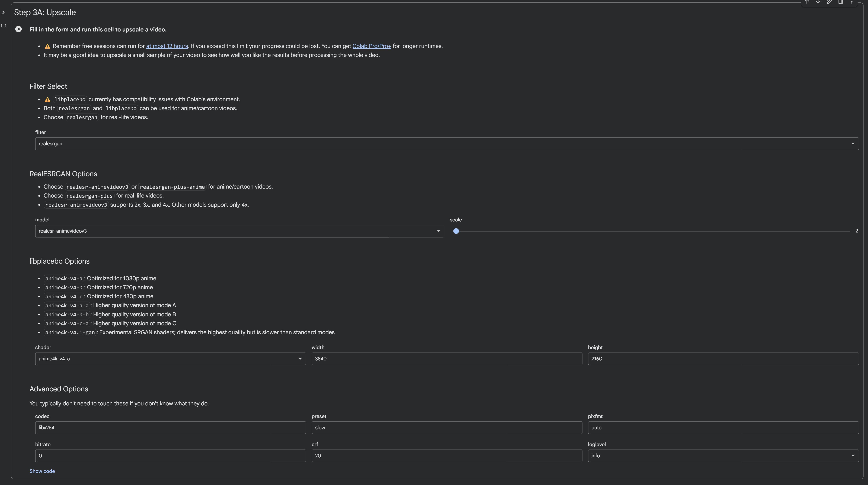Edit cell with pencil icon

click(829, 2)
